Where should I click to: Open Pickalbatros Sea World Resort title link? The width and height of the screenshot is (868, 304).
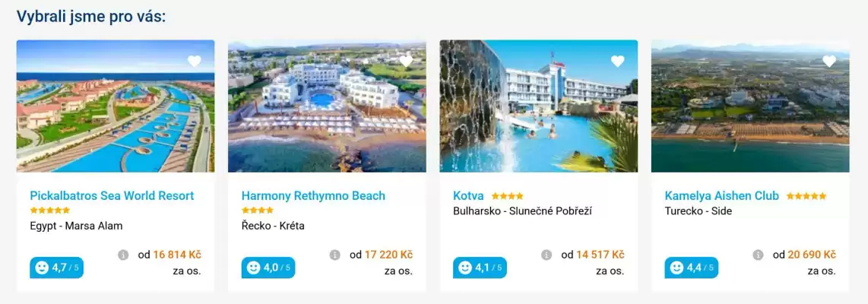(112, 196)
